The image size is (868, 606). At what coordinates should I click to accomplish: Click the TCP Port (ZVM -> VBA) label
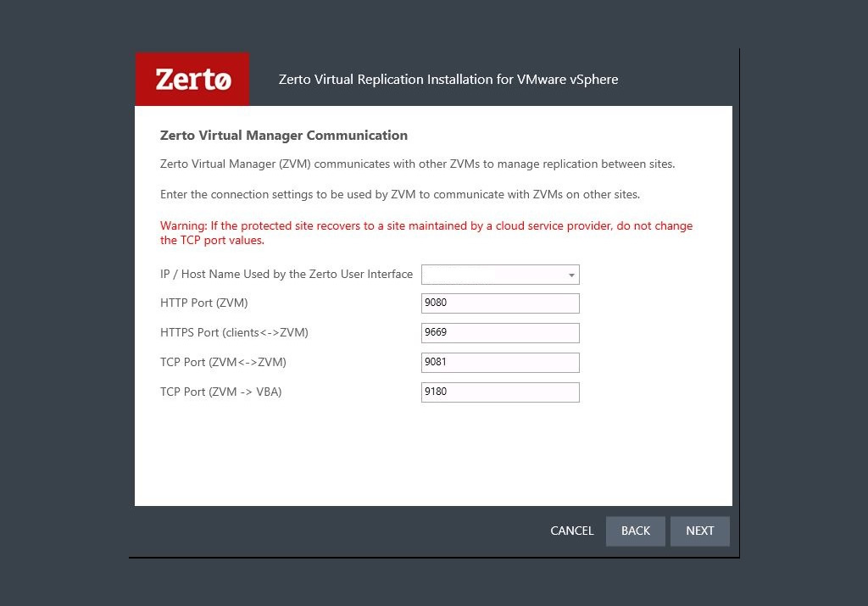click(221, 392)
